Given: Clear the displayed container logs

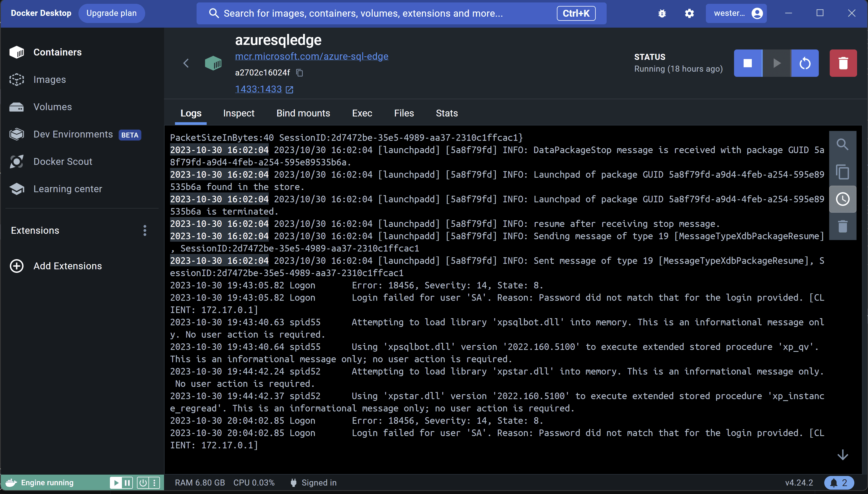Looking at the screenshot, I should 843,226.
